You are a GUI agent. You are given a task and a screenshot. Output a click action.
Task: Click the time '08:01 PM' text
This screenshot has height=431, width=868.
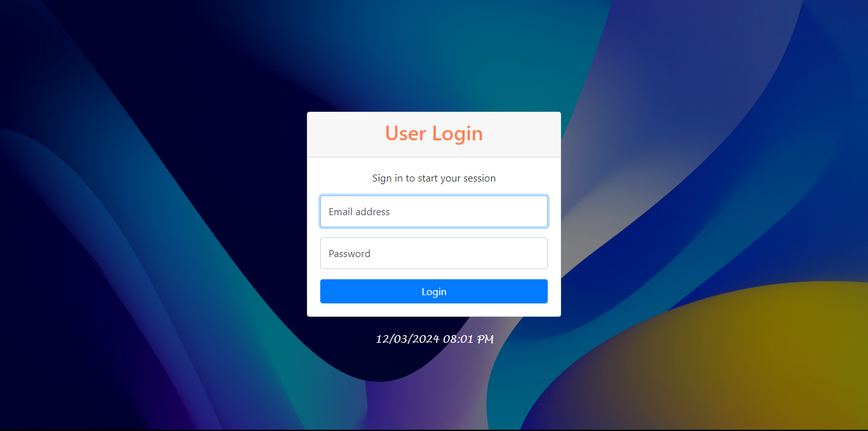pos(468,339)
